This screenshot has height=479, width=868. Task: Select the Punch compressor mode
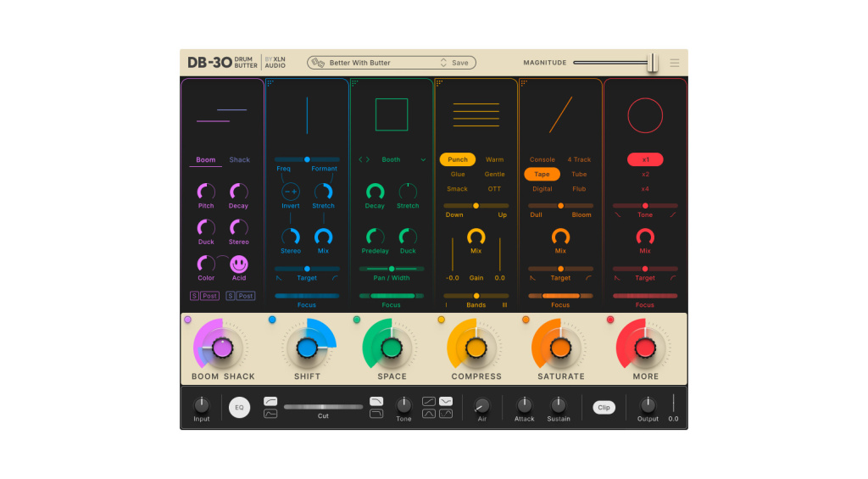tap(457, 159)
